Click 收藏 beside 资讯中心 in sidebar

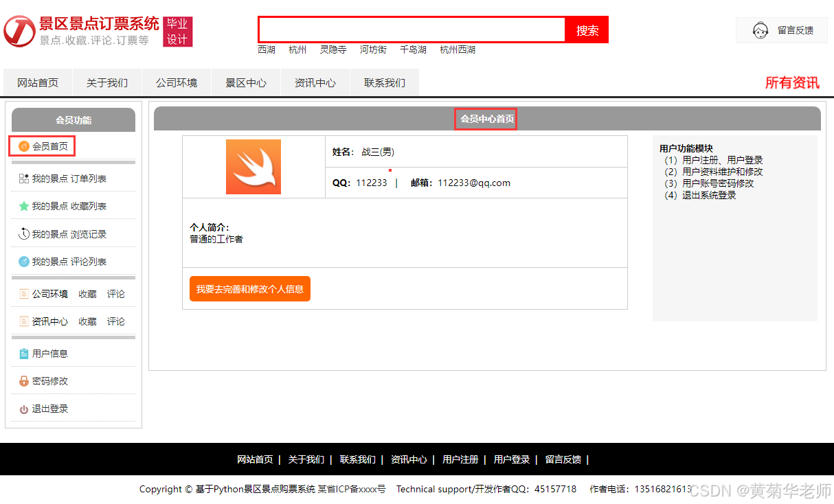[x=87, y=321]
